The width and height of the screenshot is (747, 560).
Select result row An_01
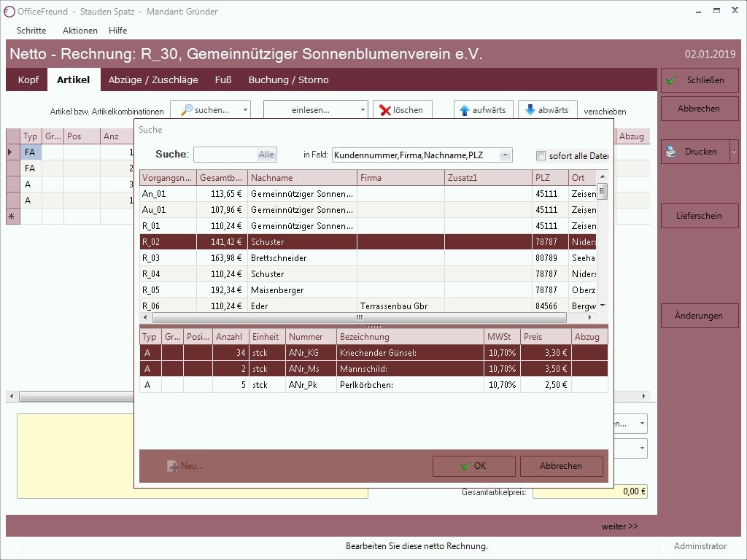tap(368, 194)
